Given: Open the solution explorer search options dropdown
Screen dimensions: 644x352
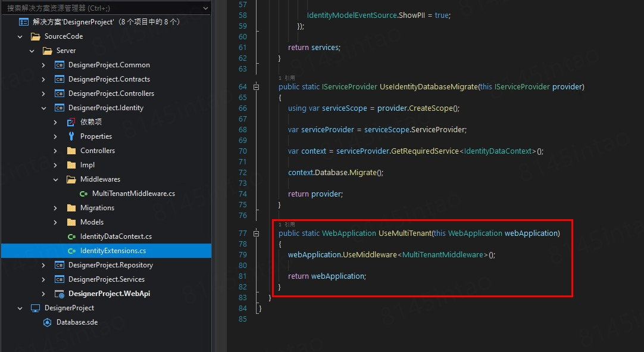Looking at the screenshot, I should (x=205, y=8).
